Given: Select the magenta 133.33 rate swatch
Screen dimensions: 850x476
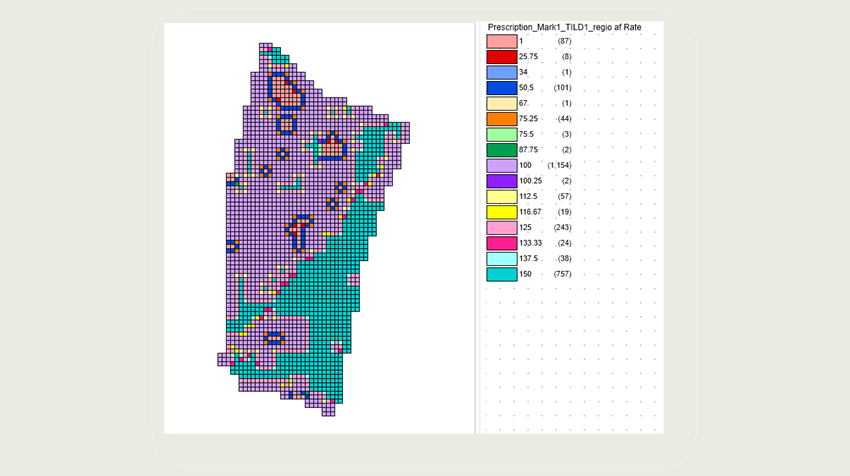Looking at the screenshot, I should [501, 243].
